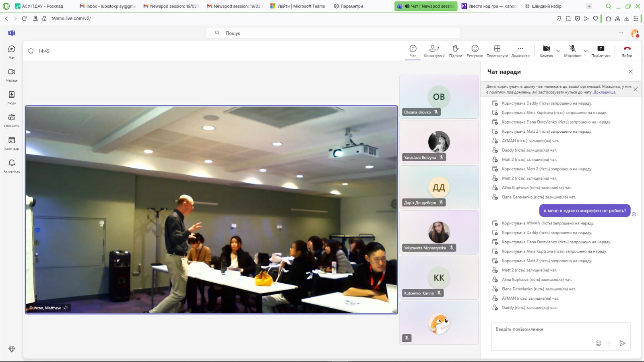
Task: Toggle the Камера on
Action: (x=546, y=51)
